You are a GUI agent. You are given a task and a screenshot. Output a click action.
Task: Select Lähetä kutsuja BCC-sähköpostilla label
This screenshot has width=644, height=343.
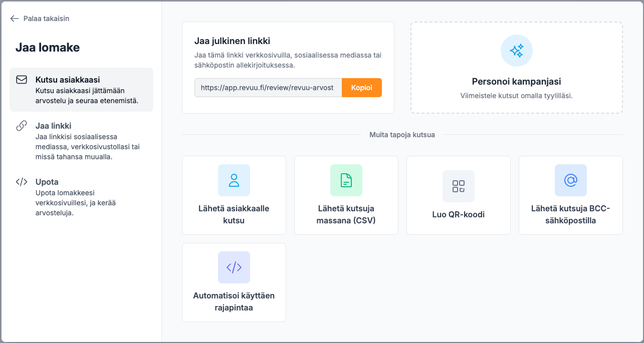click(570, 214)
